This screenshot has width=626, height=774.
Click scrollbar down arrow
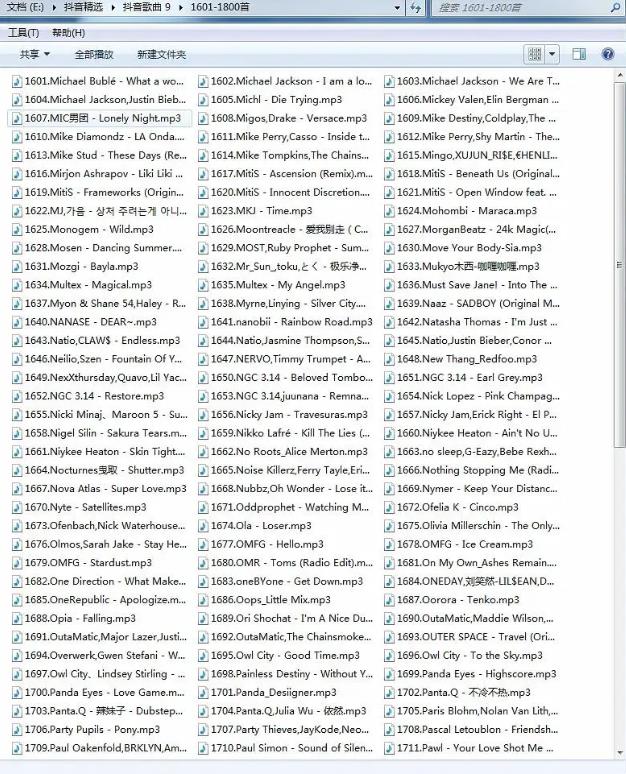(x=620, y=753)
